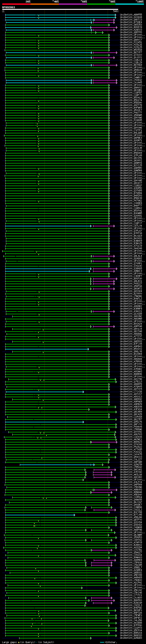Select the UniRef100_A7RMX8 label
The image size is (146, 644).
pyautogui.click(x=131, y=361)
